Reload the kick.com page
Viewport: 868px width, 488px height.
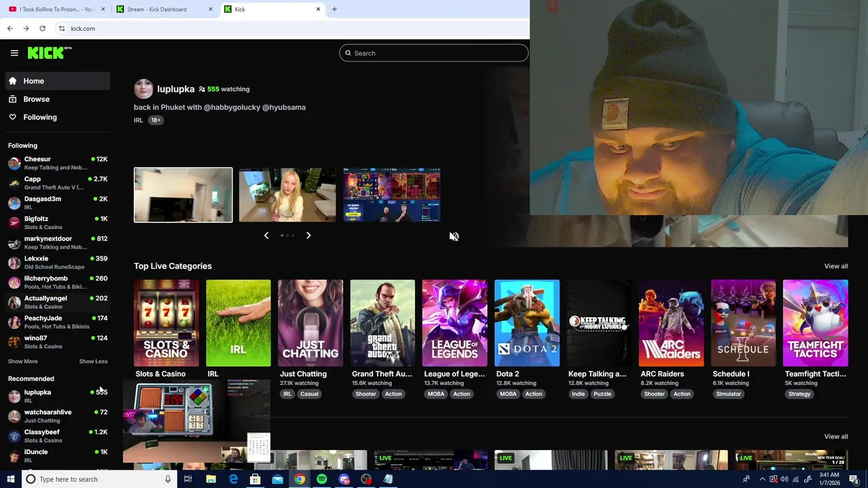point(42,28)
